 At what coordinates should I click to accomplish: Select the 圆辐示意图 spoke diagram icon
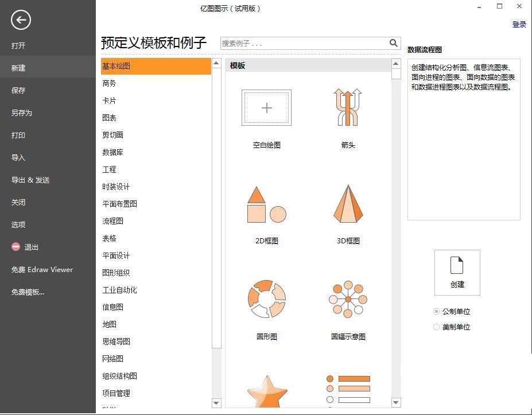(349, 299)
